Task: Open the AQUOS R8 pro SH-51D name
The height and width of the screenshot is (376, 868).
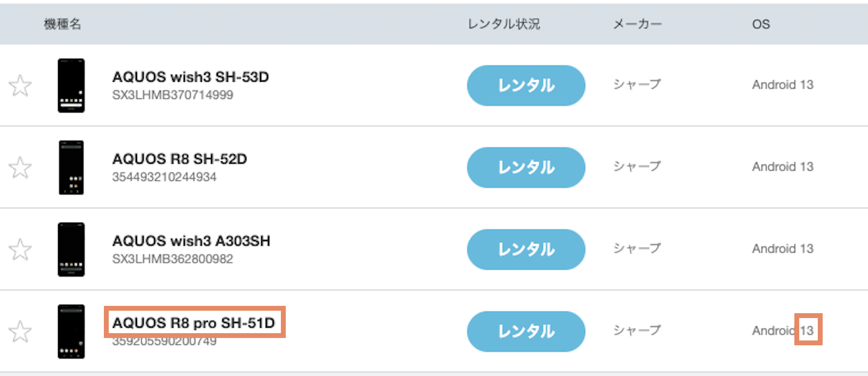Action: (x=194, y=323)
